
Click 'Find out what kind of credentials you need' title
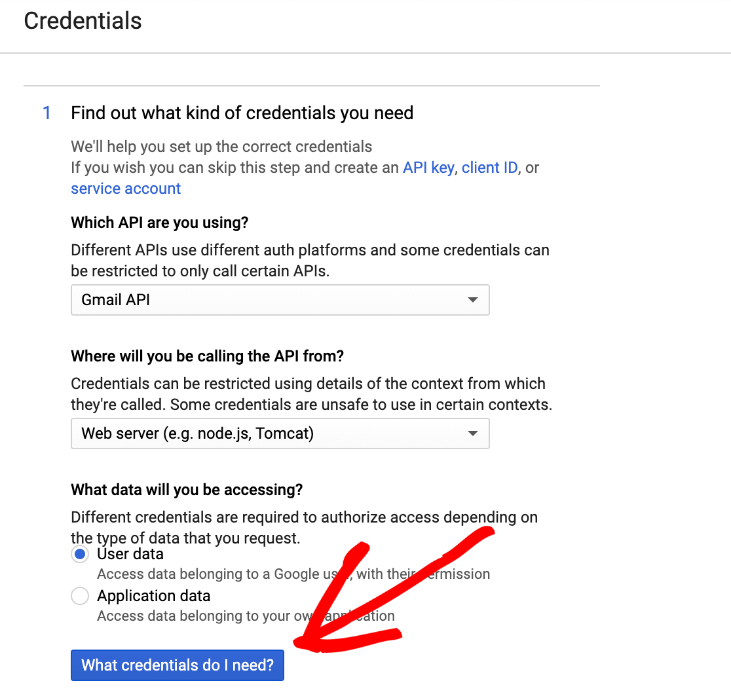click(242, 113)
